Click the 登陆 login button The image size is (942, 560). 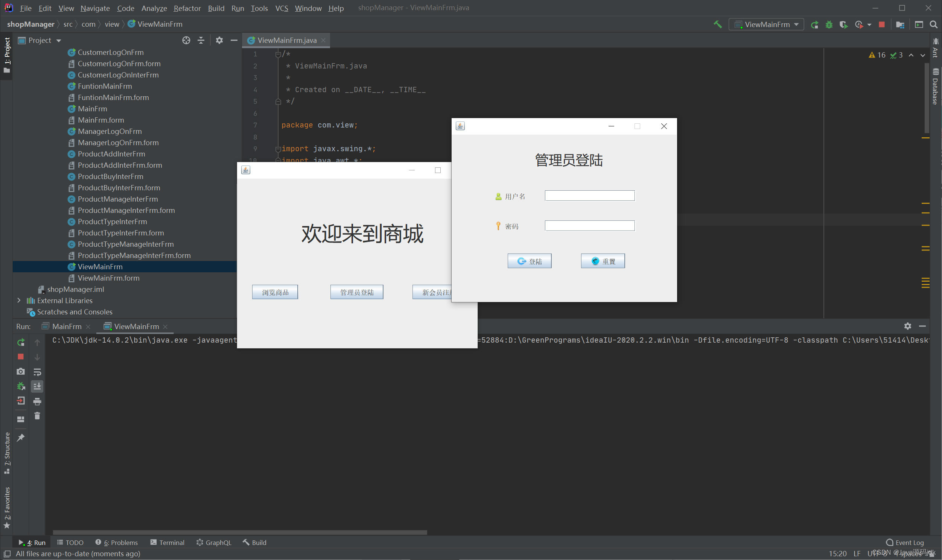[x=529, y=261]
